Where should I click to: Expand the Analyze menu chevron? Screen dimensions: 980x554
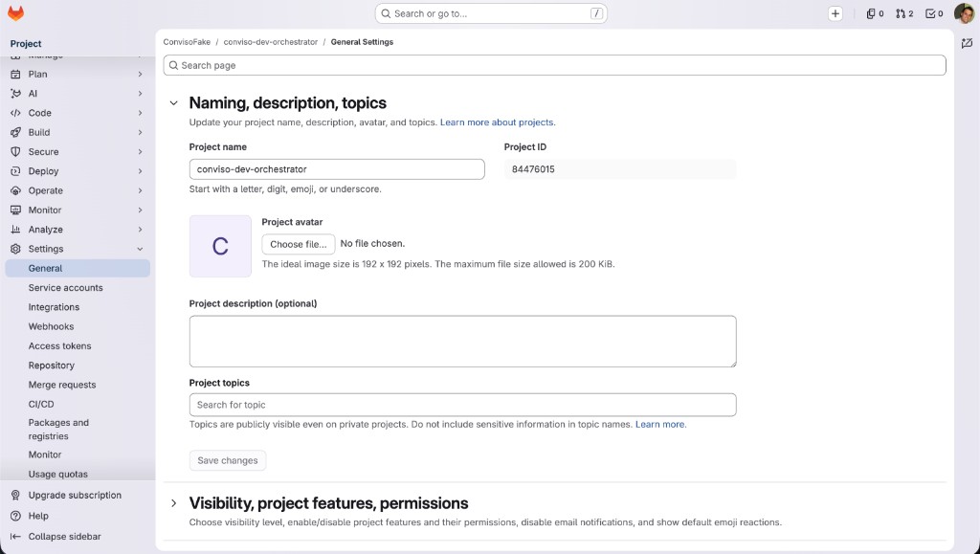click(x=140, y=230)
